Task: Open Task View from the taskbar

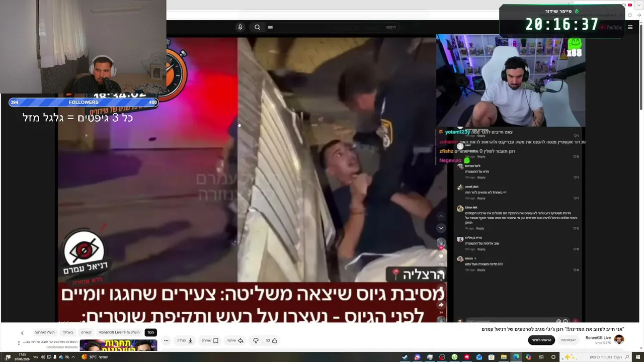Action: click(541, 357)
